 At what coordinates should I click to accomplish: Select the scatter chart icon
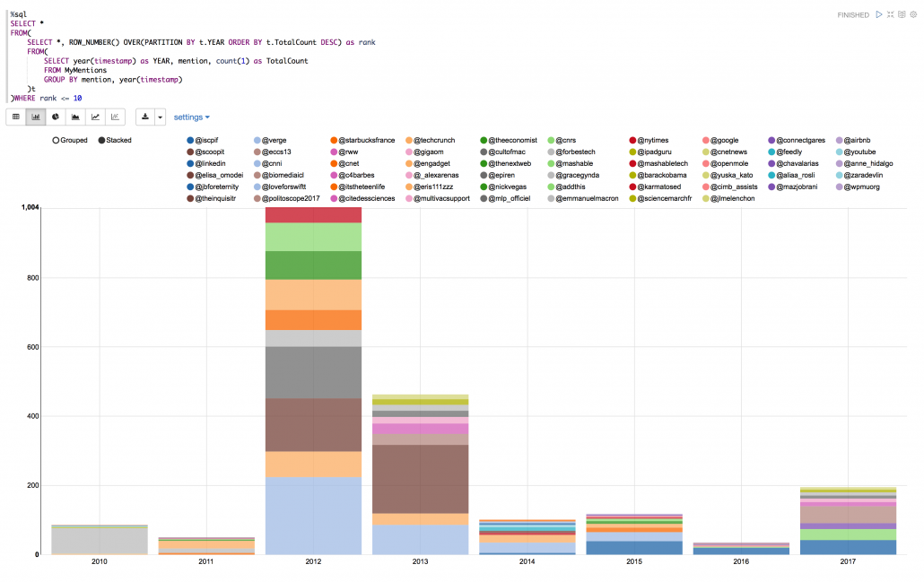click(x=115, y=117)
